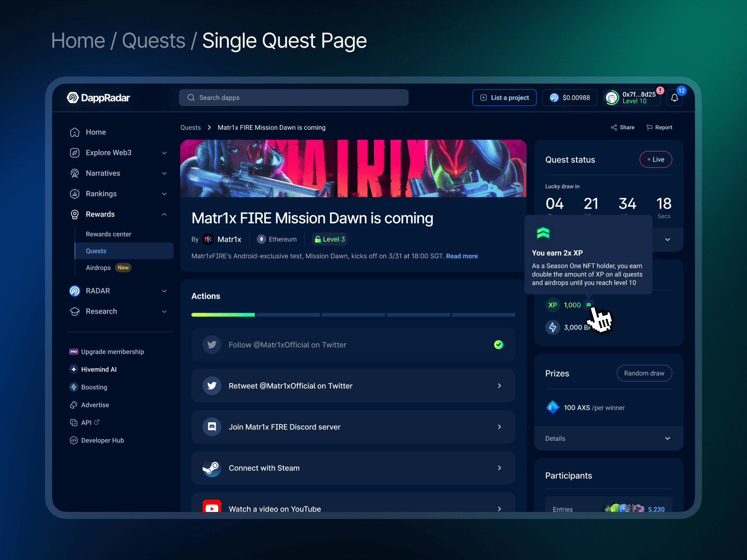747x560 pixels.
Task: Open Join Matr1x FIRE Discord server action
Action: pos(353,427)
